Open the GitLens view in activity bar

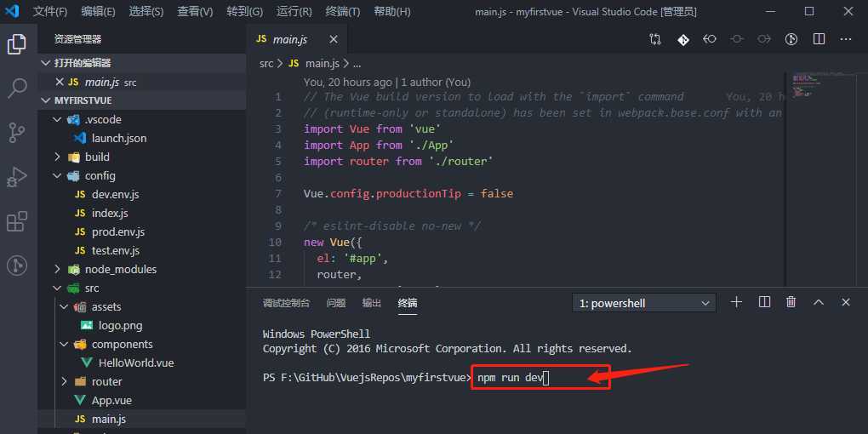click(17, 266)
